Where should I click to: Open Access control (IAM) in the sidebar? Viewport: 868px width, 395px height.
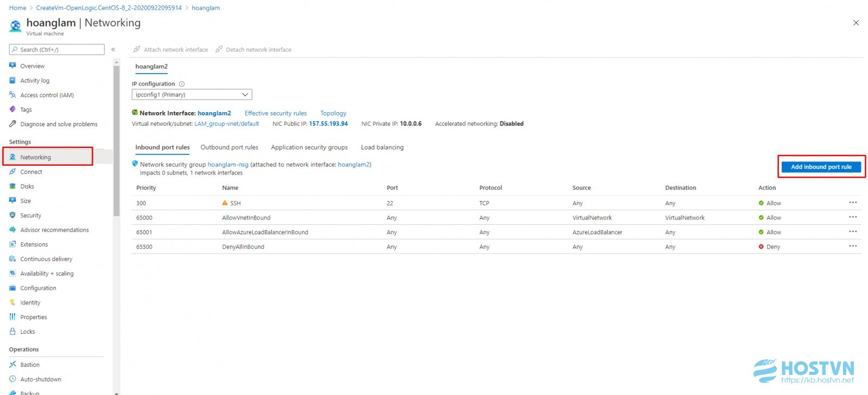click(x=47, y=95)
